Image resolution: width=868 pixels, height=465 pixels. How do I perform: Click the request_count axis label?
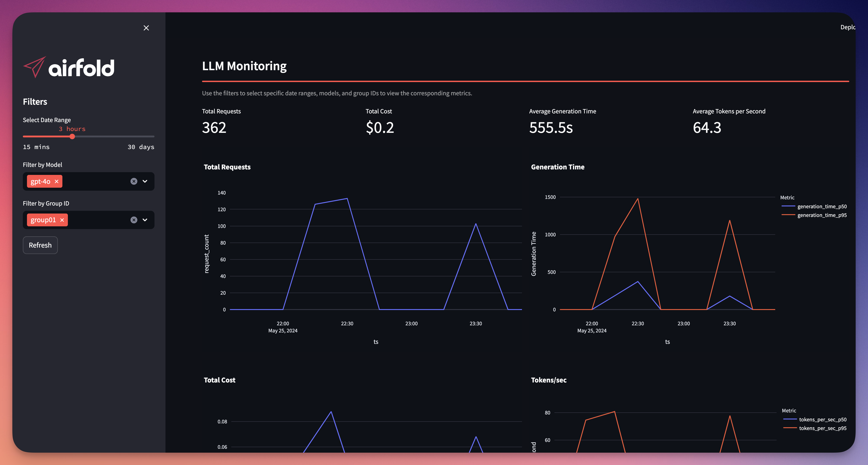click(207, 254)
